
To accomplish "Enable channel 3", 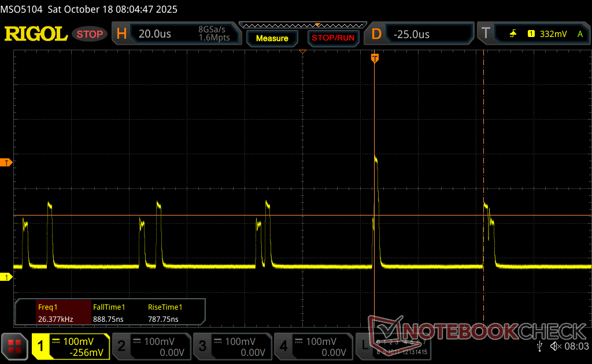I will click(231, 347).
